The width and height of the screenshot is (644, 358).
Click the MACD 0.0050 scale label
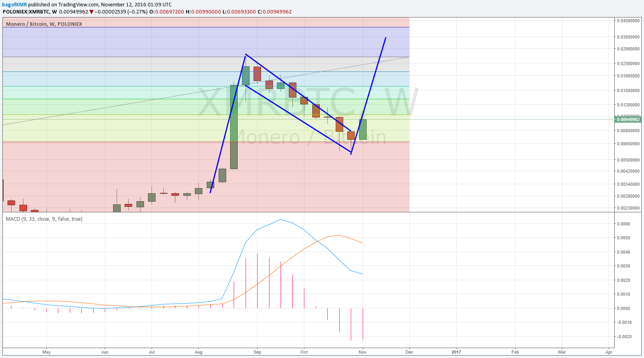coord(623,238)
